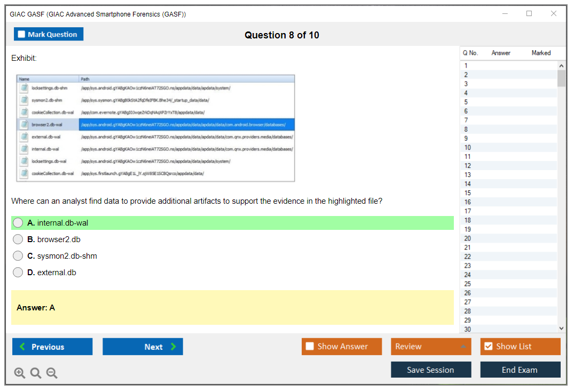Click the sysmon2.db-shm file icon in exhibit
574x392 pixels.
tap(24, 100)
